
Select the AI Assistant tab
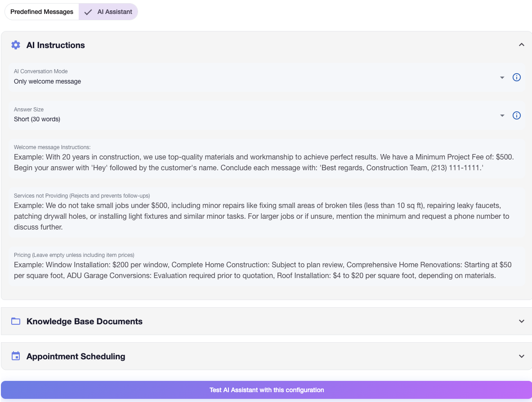(108, 12)
